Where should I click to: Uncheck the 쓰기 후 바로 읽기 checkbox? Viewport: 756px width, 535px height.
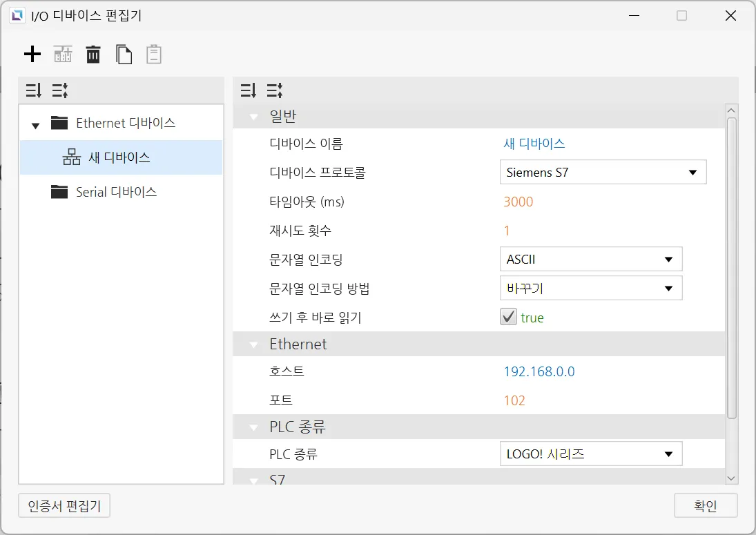tap(508, 318)
